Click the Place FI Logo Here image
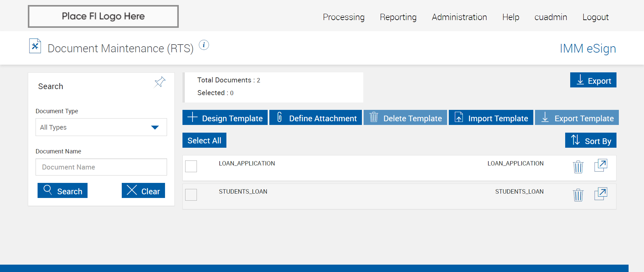The width and height of the screenshot is (644, 272). click(x=103, y=16)
